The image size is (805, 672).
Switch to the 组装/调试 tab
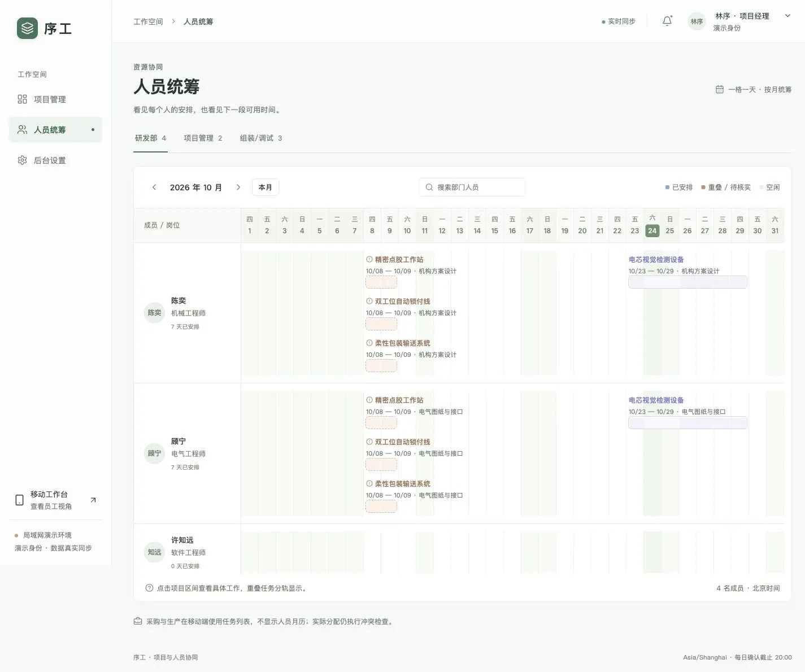(x=261, y=138)
